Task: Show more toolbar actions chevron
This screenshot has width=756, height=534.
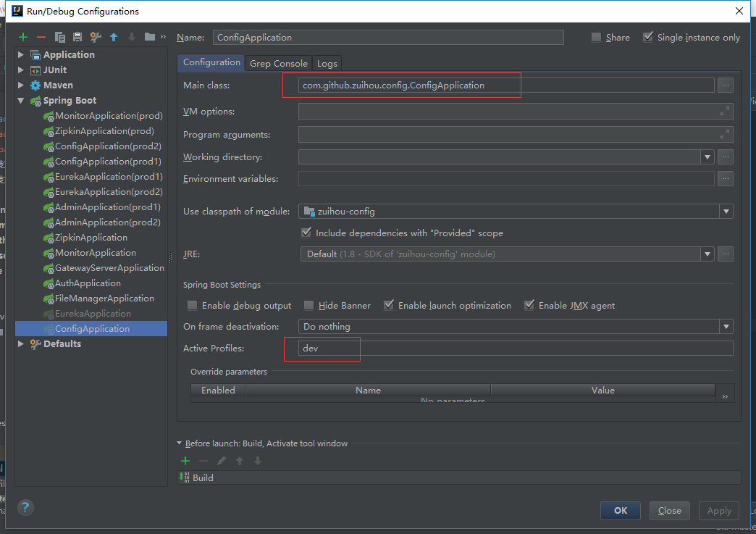Action: pos(163,37)
